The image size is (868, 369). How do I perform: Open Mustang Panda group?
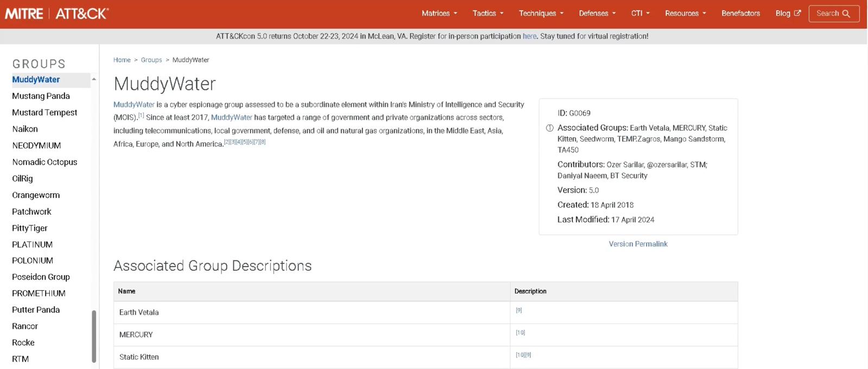click(41, 96)
